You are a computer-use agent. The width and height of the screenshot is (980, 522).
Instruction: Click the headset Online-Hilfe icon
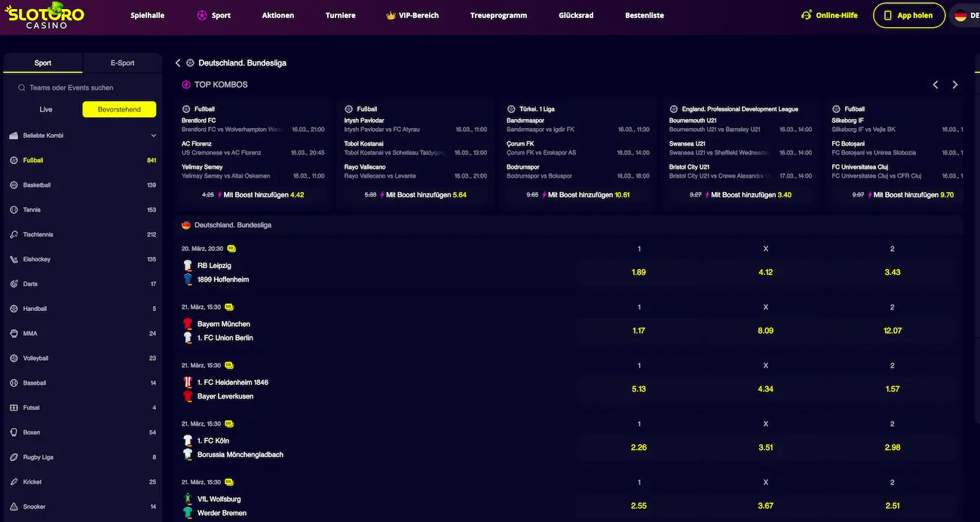point(807,15)
